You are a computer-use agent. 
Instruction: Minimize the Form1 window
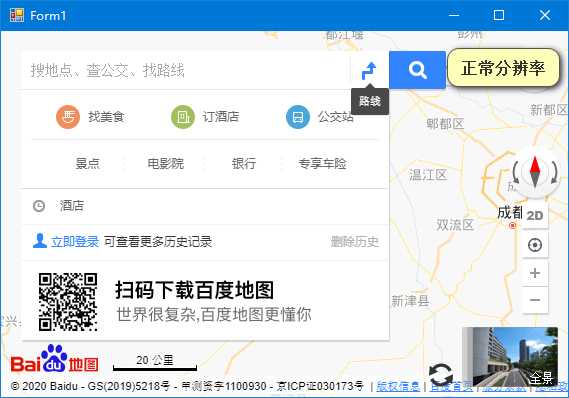(x=454, y=15)
